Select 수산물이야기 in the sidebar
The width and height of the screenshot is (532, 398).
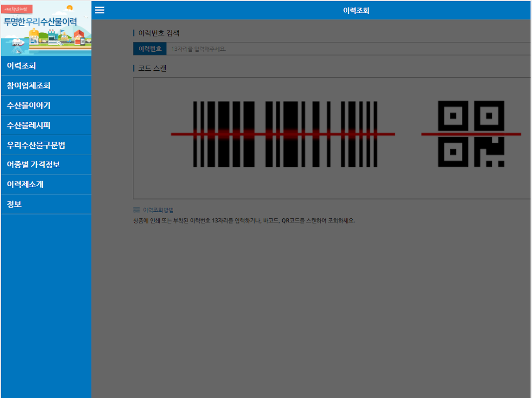point(46,105)
